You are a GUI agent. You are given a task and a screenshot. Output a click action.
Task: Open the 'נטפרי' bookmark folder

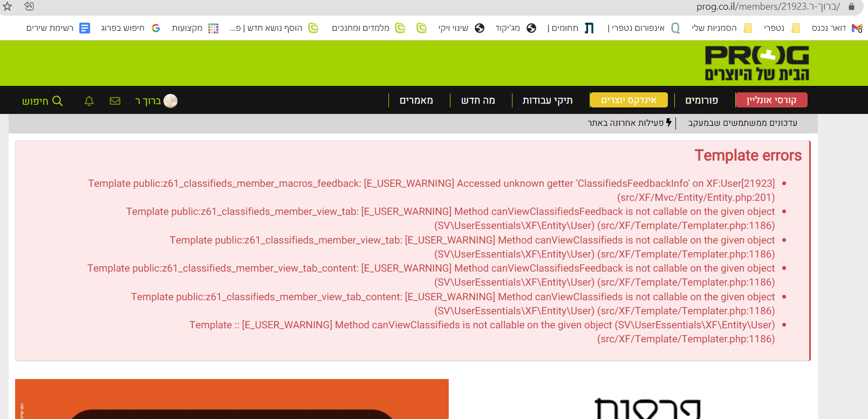pos(782,28)
